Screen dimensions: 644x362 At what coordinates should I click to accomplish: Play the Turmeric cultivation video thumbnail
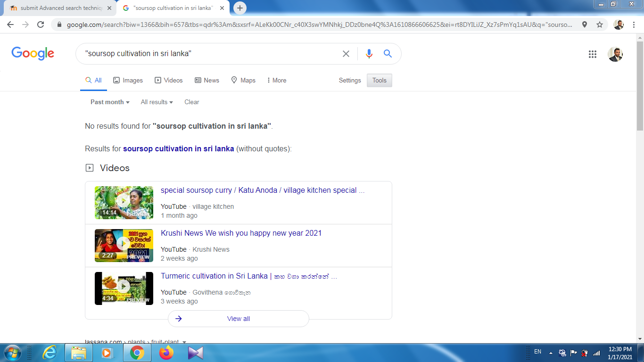(x=124, y=288)
